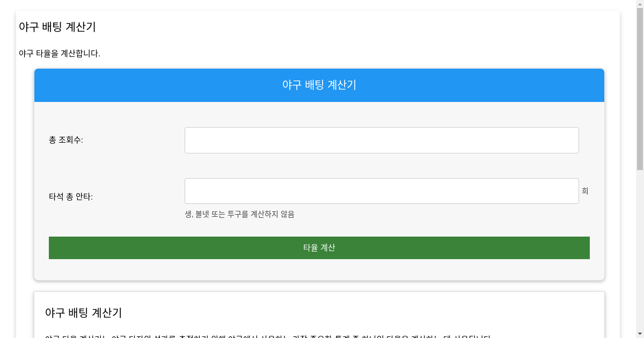644x338 pixels.
Task: Click the scrollbar up arrow
Action: [640, 4]
